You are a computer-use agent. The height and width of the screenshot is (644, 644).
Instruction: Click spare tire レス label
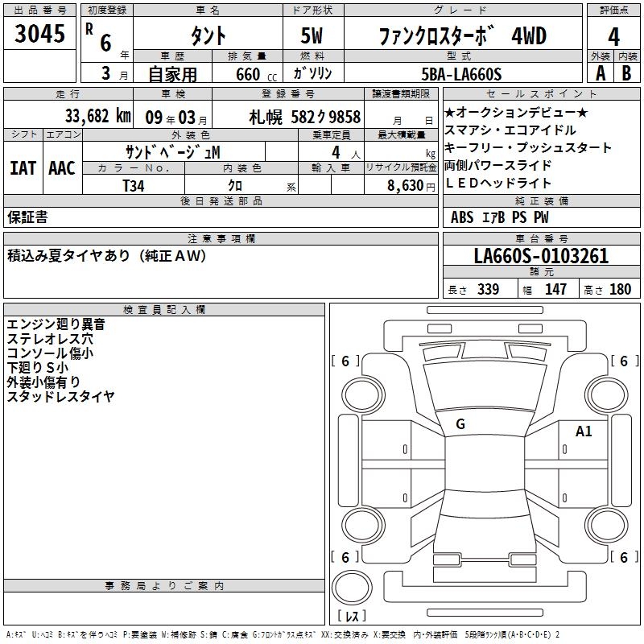352,615
